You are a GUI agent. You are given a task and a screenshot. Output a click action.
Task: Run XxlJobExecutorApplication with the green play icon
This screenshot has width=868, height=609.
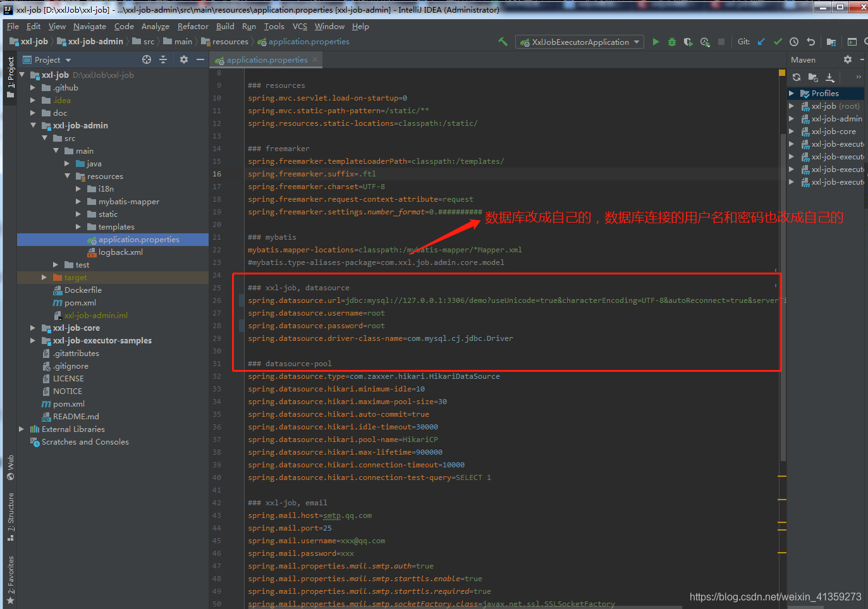point(656,42)
